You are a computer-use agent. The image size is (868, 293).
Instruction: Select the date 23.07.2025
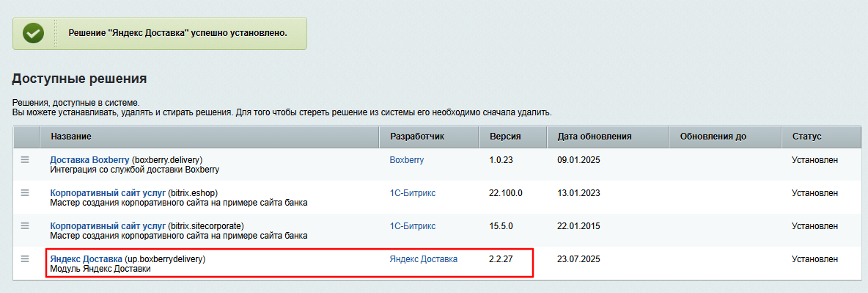click(x=578, y=259)
